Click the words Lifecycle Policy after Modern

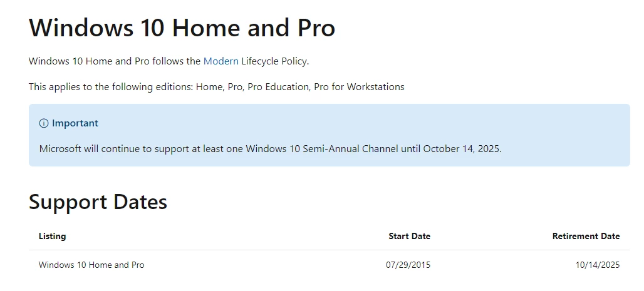point(274,61)
